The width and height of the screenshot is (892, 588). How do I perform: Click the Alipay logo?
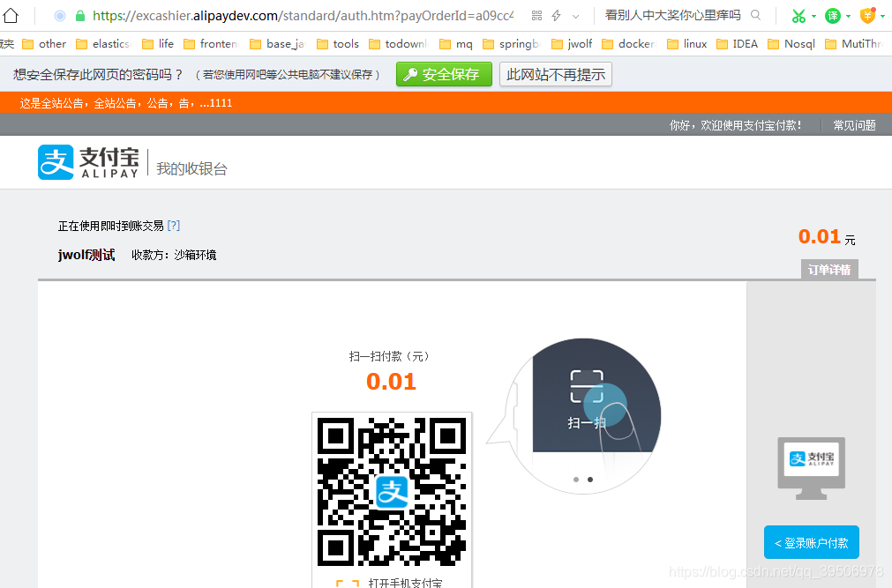[88, 162]
